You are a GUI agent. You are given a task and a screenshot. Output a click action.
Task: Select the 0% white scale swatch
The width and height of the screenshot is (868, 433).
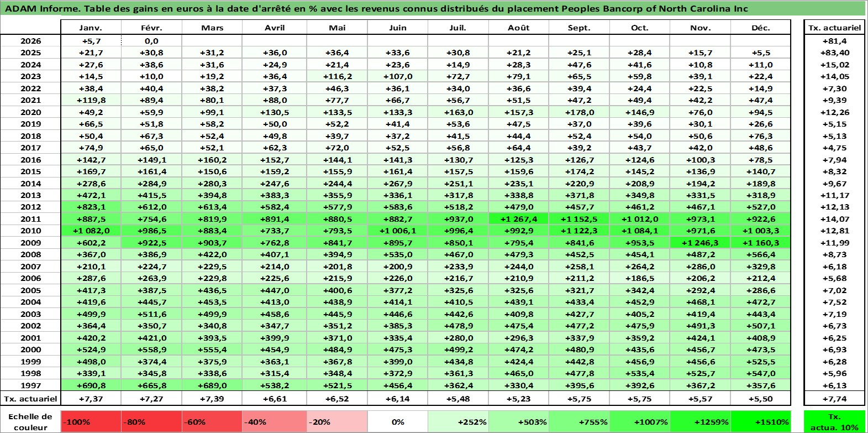coord(397,421)
